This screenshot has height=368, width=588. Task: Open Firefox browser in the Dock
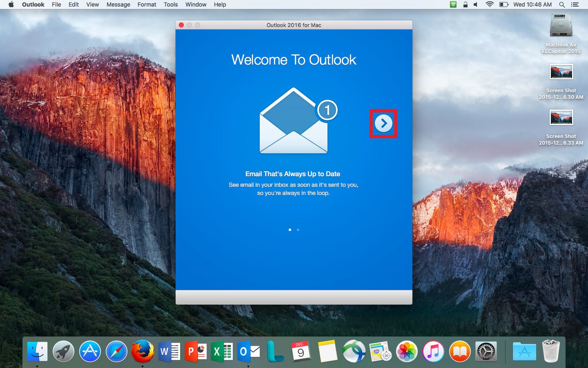pyautogui.click(x=143, y=352)
